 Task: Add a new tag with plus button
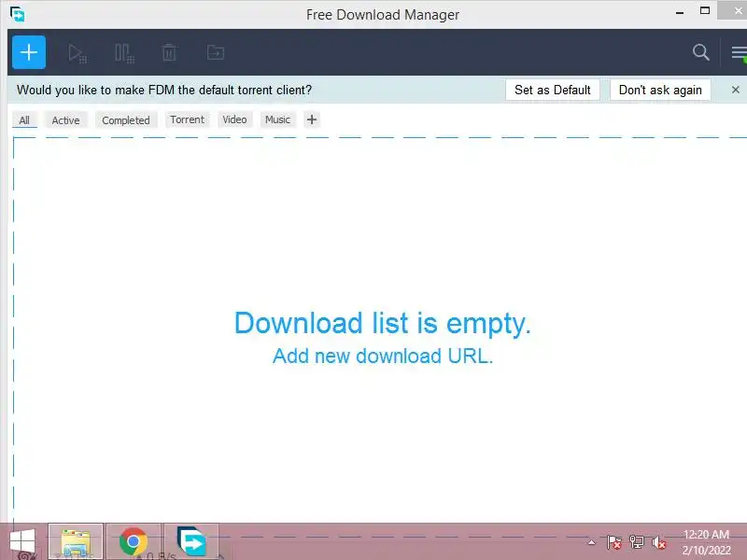pyautogui.click(x=312, y=119)
